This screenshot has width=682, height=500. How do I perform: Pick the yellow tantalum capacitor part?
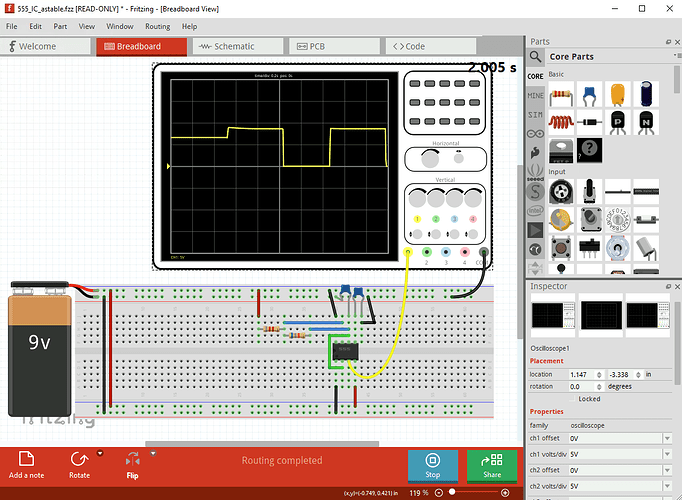pyautogui.click(x=618, y=95)
